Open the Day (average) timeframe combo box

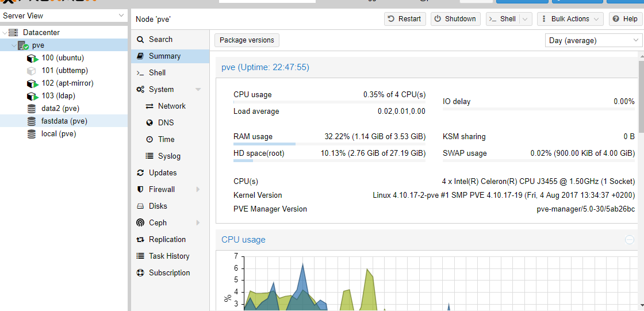click(593, 41)
